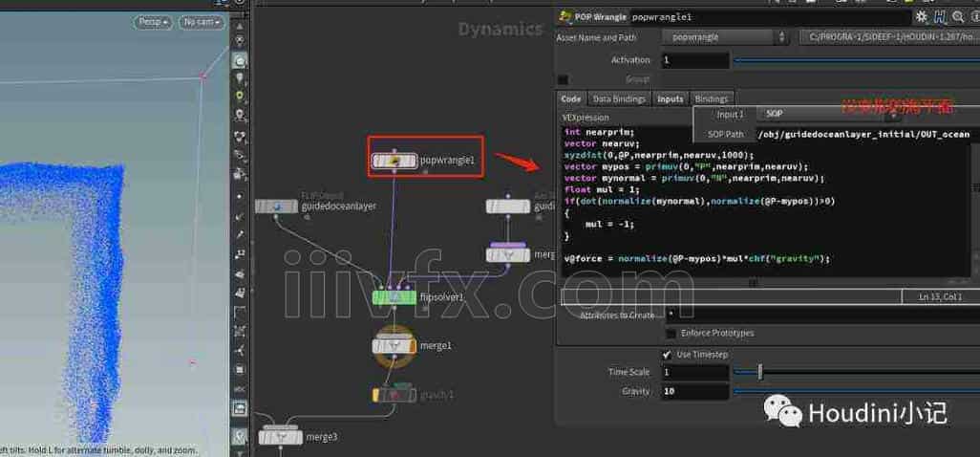Select the flipsolver1 node
980x457 pixels.
click(394, 297)
